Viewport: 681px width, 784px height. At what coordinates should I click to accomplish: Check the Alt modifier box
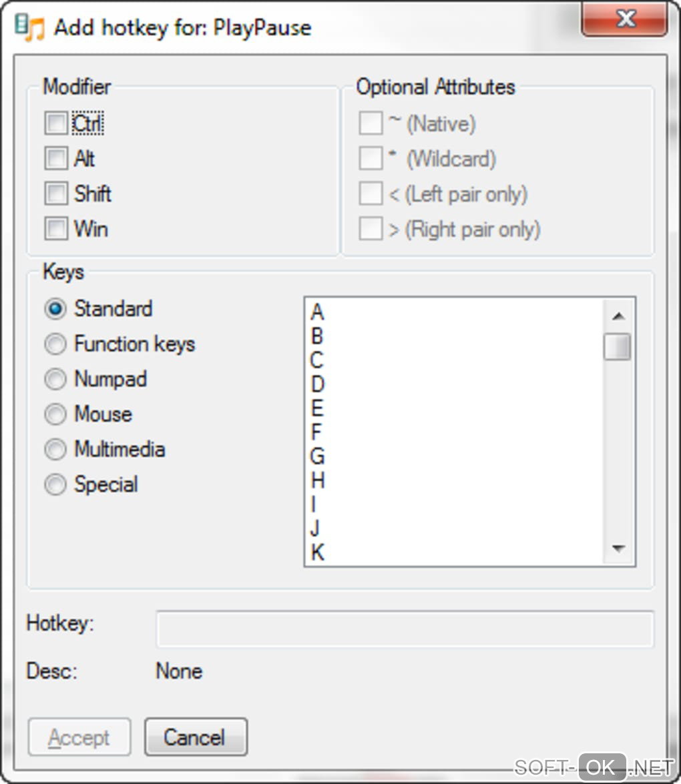click(56, 159)
